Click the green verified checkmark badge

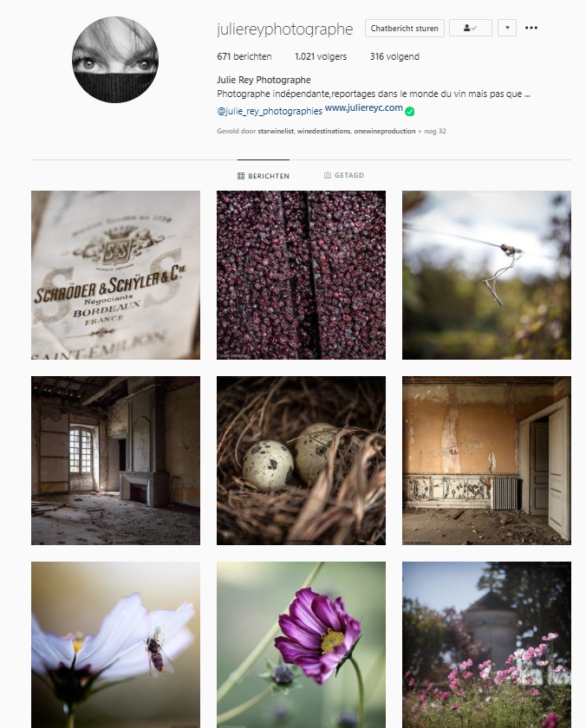409,112
